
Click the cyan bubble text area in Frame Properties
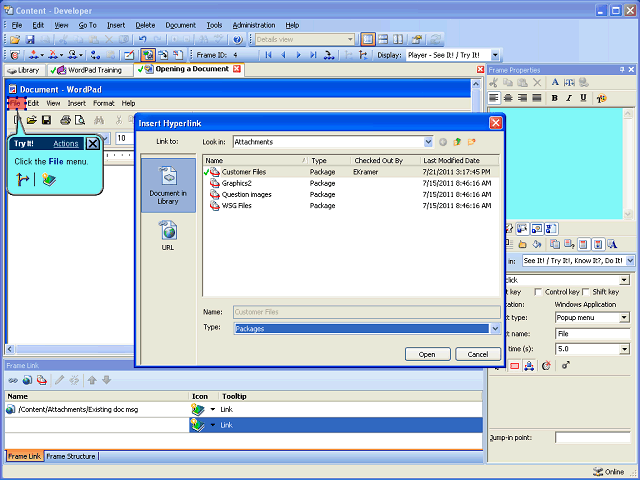(556, 164)
